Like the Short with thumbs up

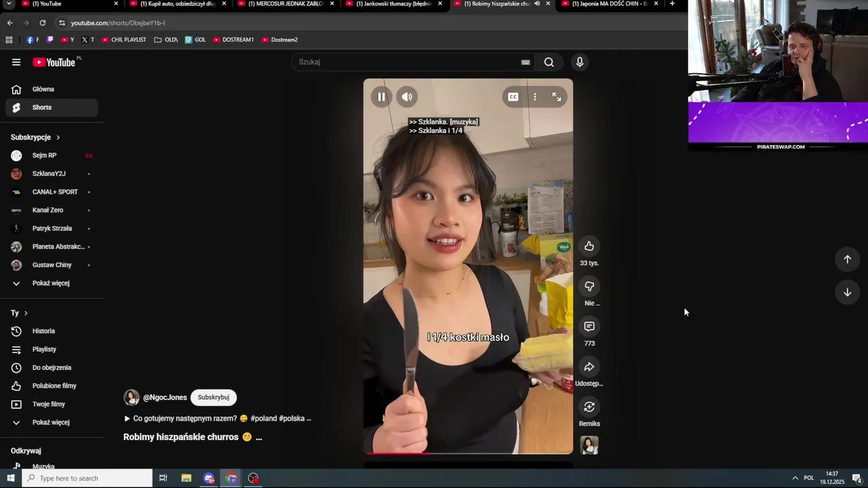(589, 246)
